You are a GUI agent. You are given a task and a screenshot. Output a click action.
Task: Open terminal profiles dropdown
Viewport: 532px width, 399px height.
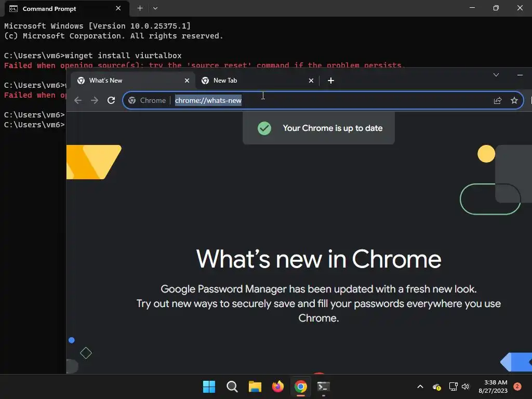[x=155, y=8]
